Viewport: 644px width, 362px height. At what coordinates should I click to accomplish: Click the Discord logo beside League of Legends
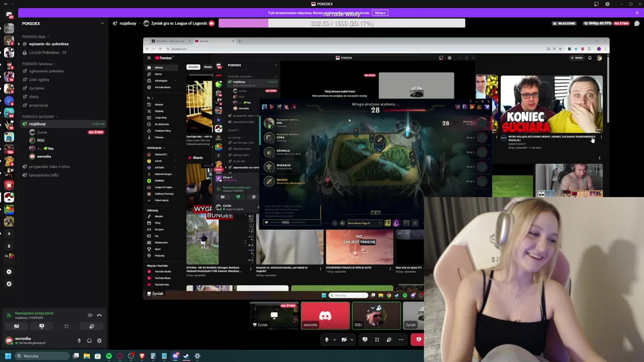pos(211,23)
